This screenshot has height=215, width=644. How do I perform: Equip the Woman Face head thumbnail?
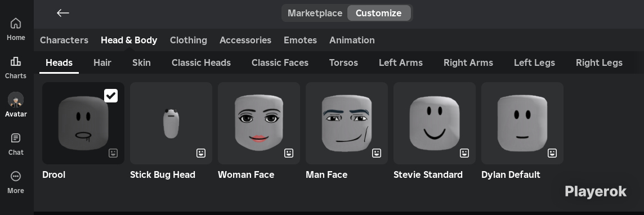tap(259, 123)
